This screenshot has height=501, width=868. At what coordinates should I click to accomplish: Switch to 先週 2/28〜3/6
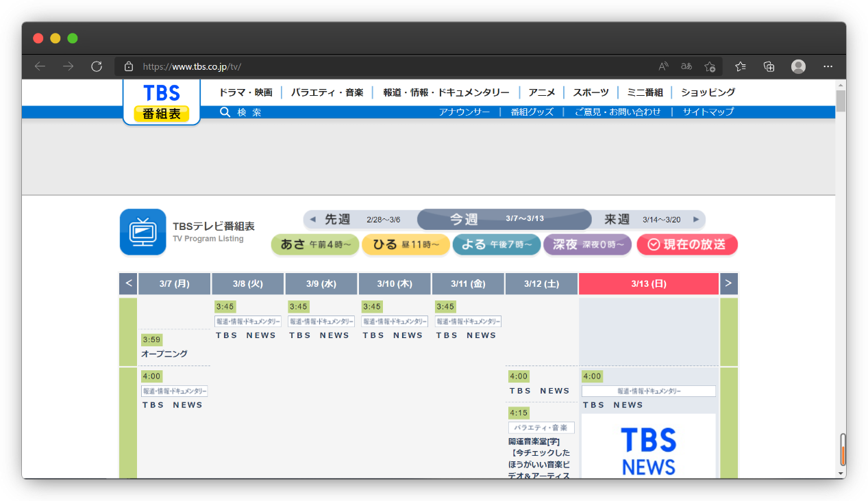pyautogui.click(x=361, y=220)
